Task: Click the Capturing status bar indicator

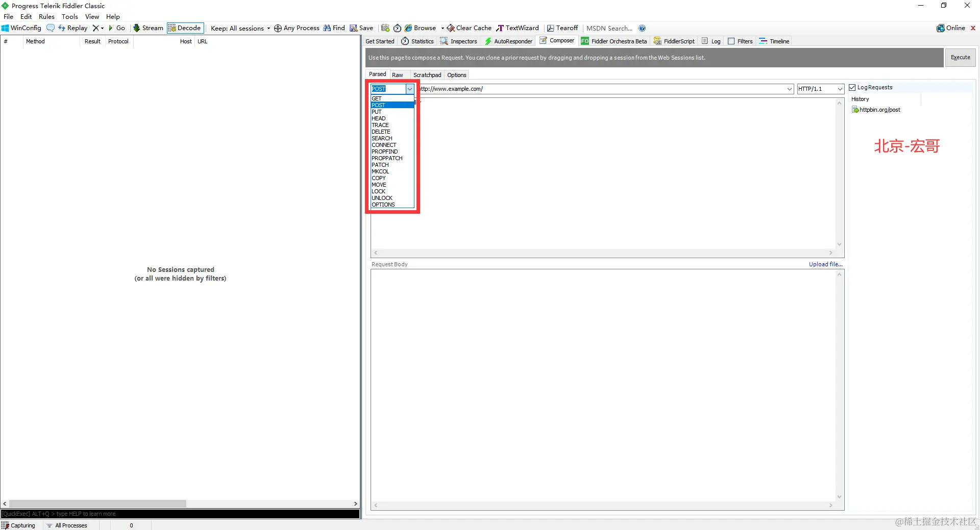Action: coord(19,525)
